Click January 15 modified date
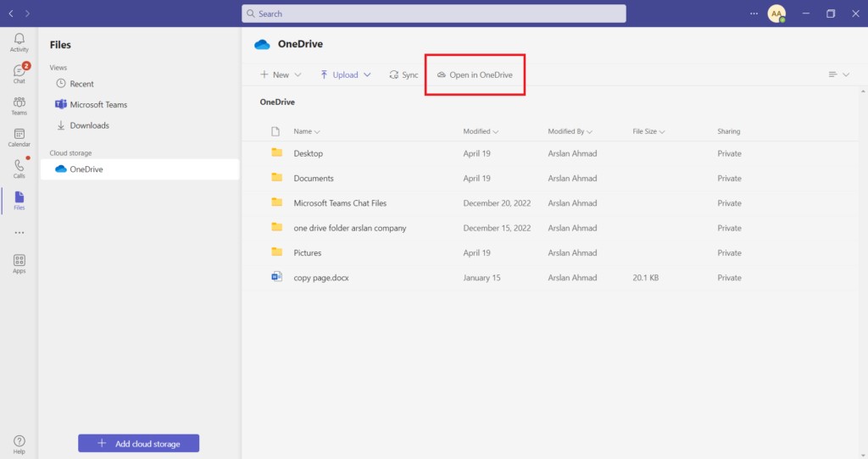The width and height of the screenshot is (868, 459). tap(481, 278)
